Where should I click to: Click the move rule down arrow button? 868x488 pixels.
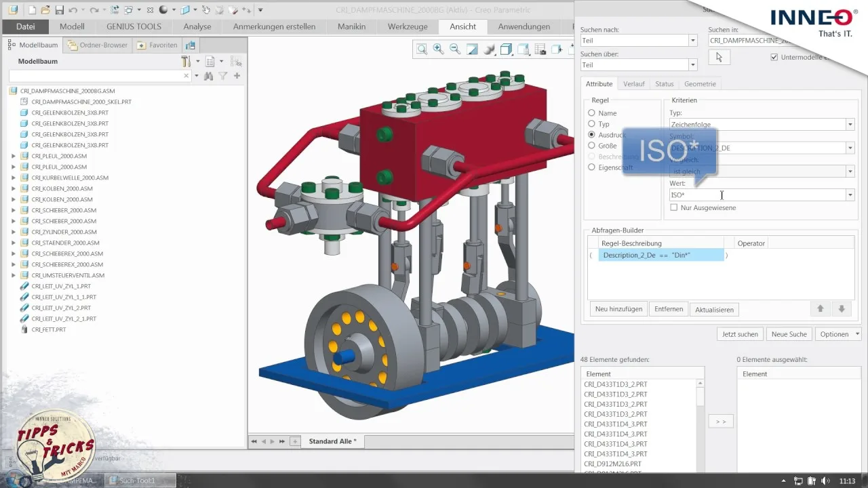pyautogui.click(x=841, y=309)
